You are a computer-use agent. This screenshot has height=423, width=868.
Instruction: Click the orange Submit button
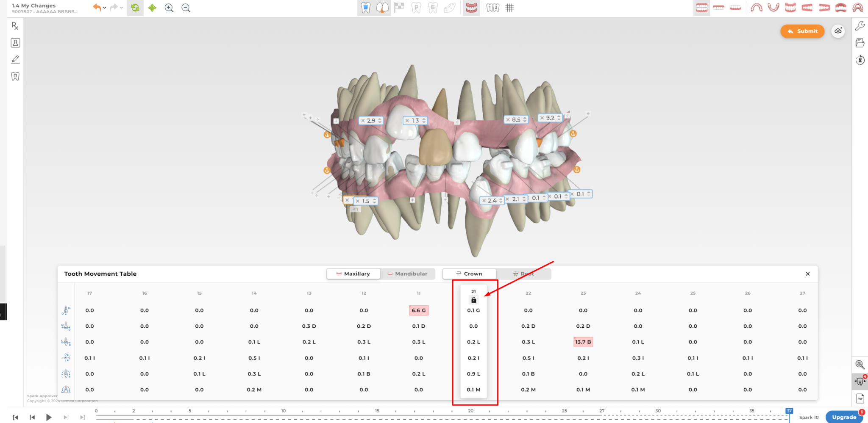point(802,31)
